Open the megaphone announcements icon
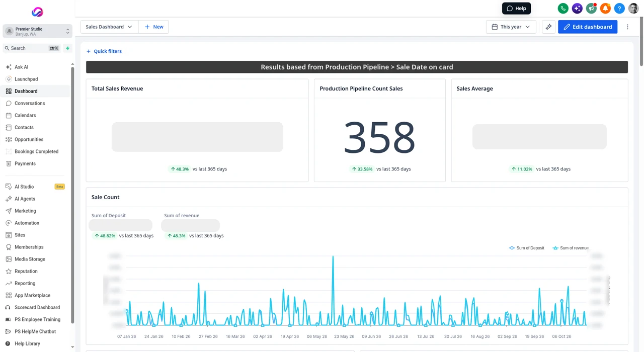Viewport: 644px width, 352px height. [591, 9]
